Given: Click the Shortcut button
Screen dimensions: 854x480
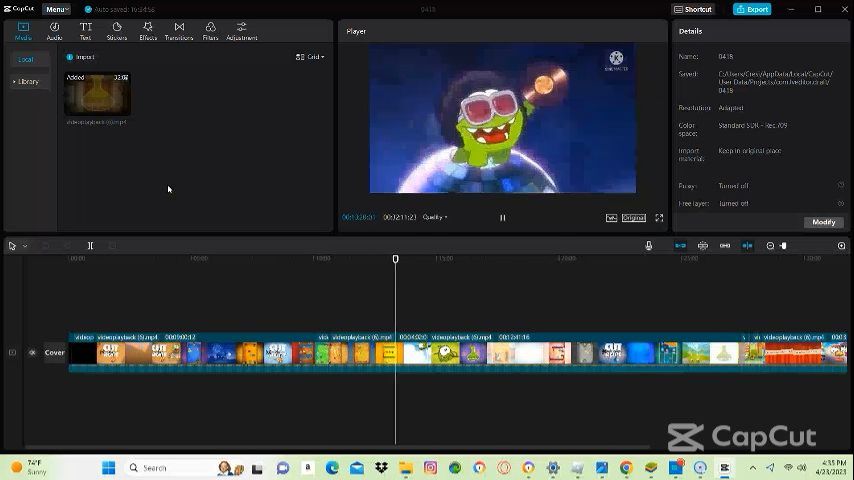Looking at the screenshot, I should (693, 9).
